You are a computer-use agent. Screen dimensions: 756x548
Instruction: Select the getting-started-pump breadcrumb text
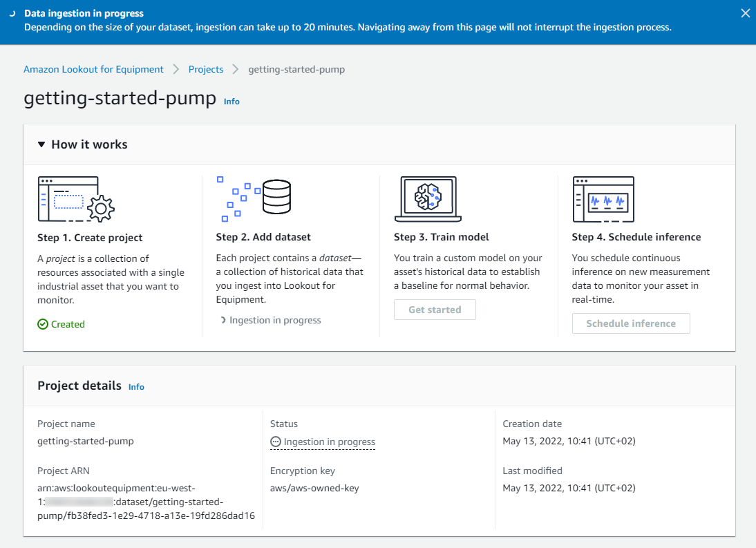pyautogui.click(x=296, y=69)
